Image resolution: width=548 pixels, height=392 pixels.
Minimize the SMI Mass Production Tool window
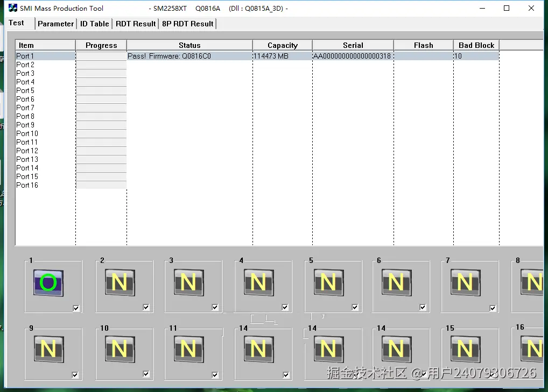[x=482, y=8]
